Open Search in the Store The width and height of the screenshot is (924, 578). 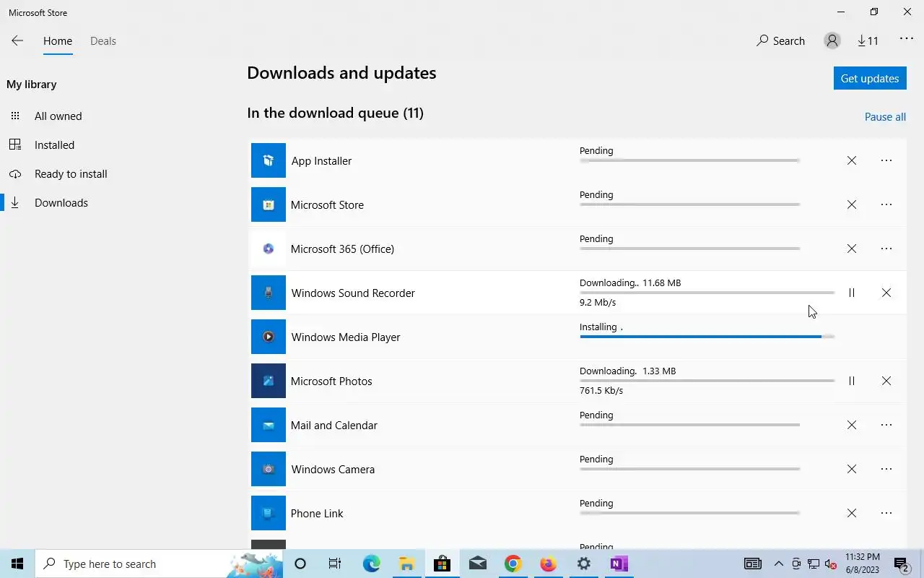(x=780, y=41)
